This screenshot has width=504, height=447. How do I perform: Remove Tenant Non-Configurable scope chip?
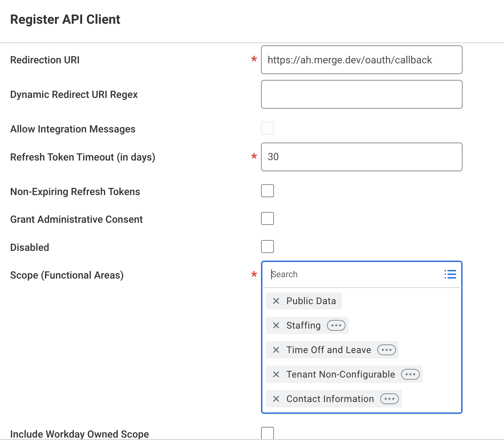pyautogui.click(x=276, y=374)
